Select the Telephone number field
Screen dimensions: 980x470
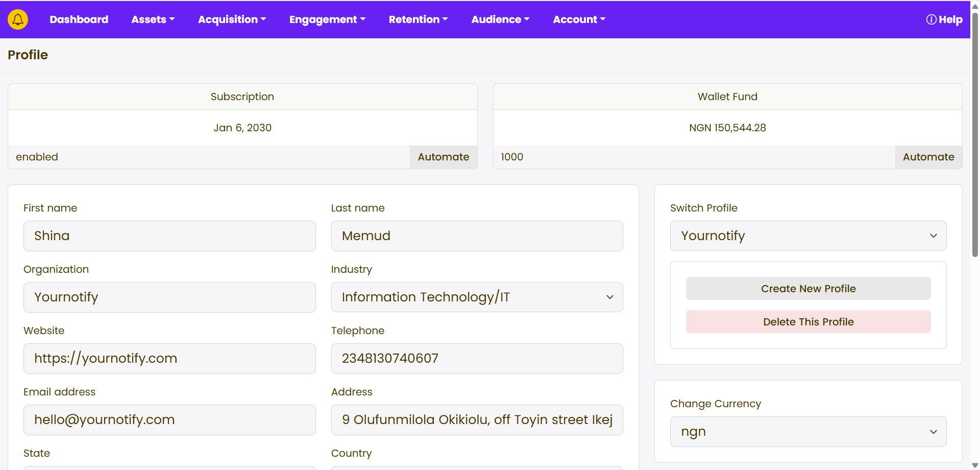click(x=477, y=359)
